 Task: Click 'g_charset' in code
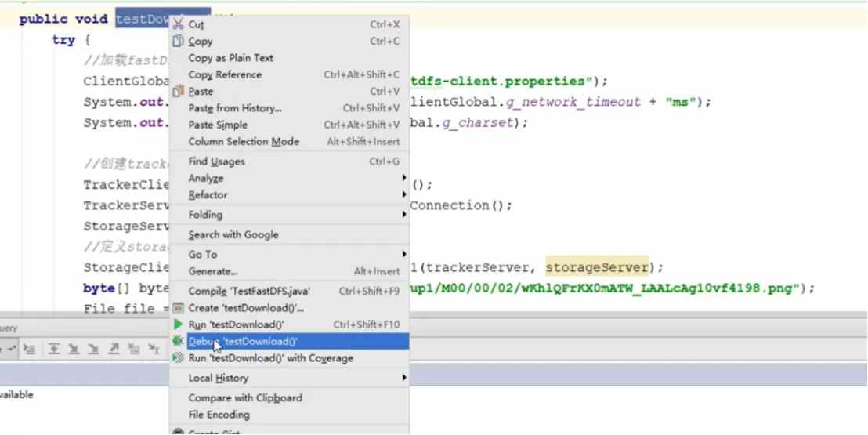pyautogui.click(x=478, y=122)
